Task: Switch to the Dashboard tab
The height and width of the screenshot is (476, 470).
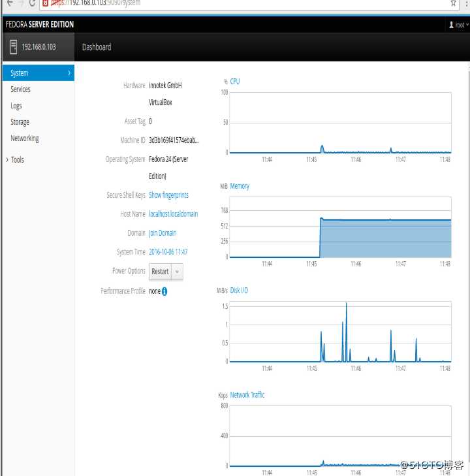Action: (x=97, y=48)
